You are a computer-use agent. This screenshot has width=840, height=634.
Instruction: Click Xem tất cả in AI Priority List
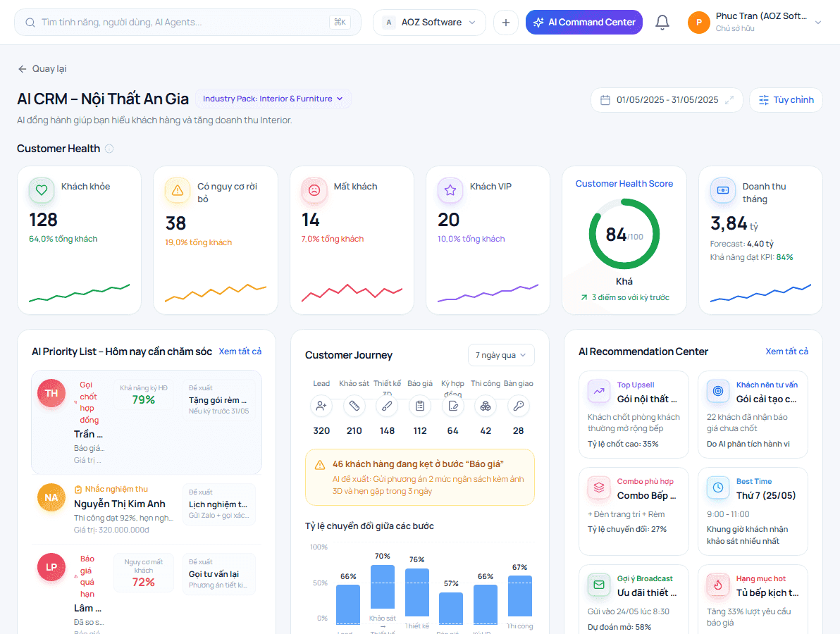point(240,352)
